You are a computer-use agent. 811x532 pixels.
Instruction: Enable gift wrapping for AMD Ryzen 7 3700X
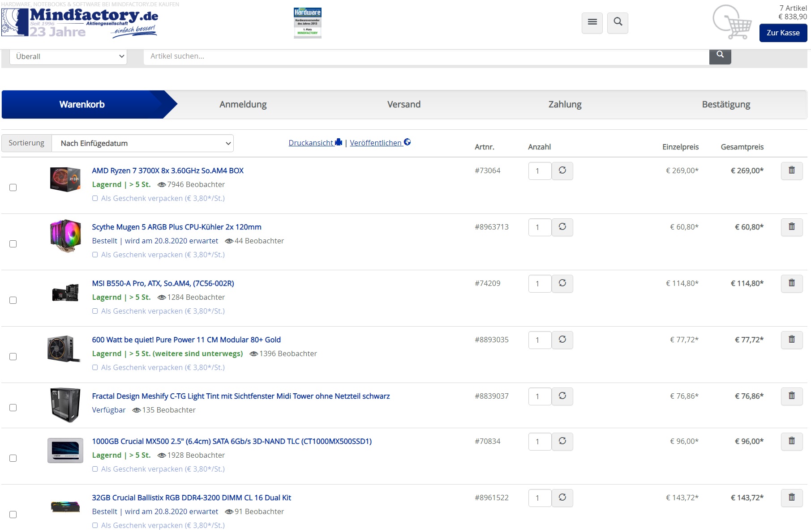tap(95, 198)
